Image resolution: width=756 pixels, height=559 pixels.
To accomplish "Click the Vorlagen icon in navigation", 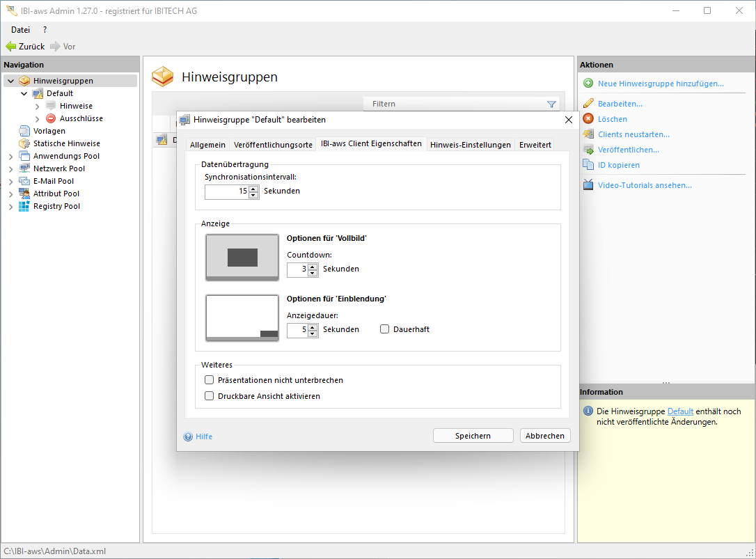I will [24, 131].
